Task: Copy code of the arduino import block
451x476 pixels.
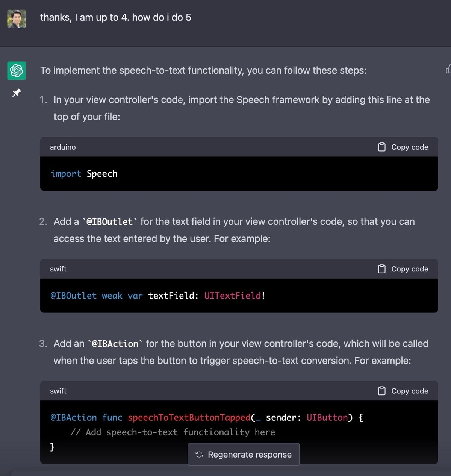Action: pyautogui.click(x=403, y=147)
